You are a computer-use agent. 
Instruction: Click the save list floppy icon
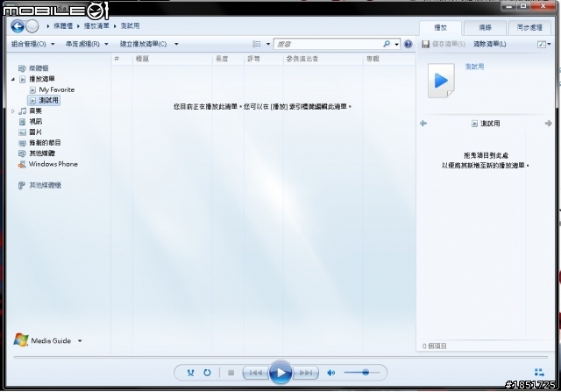click(x=425, y=44)
